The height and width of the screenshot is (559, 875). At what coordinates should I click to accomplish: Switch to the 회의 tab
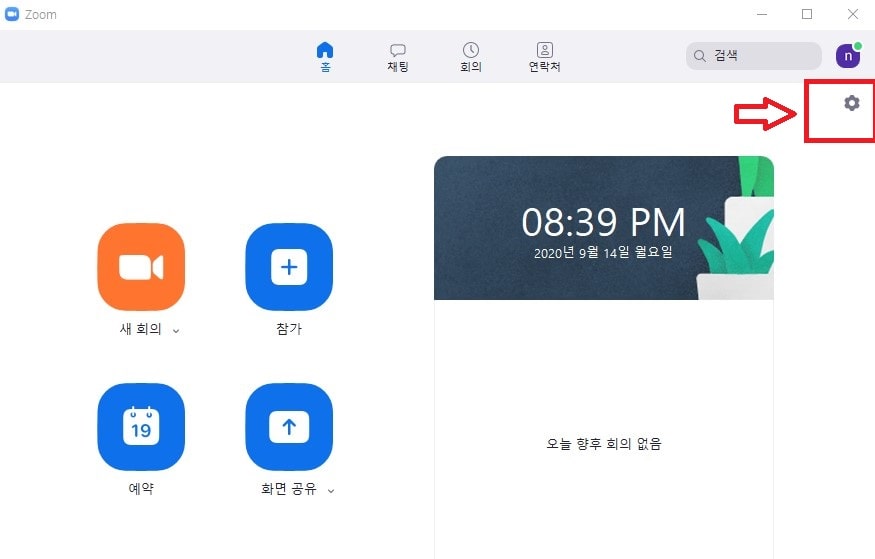click(470, 57)
